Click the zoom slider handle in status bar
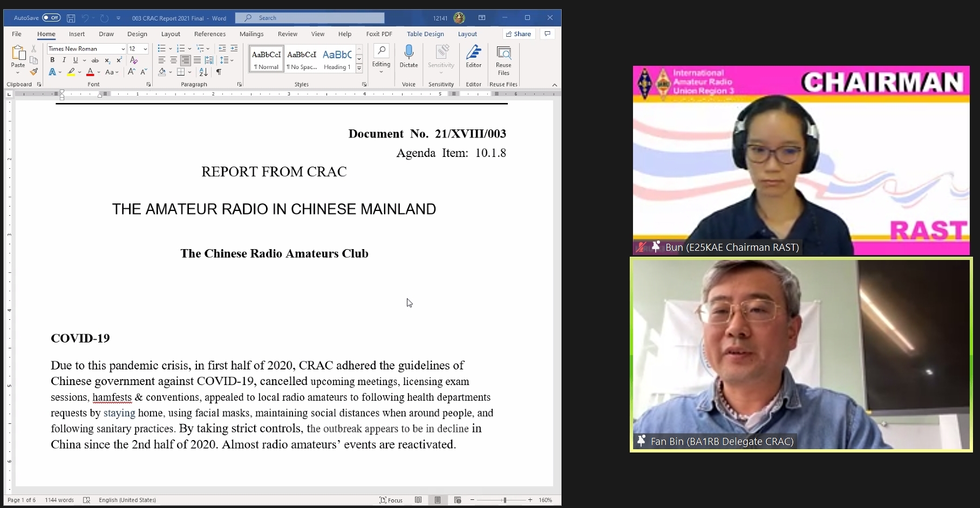980x508 pixels. click(x=505, y=500)
